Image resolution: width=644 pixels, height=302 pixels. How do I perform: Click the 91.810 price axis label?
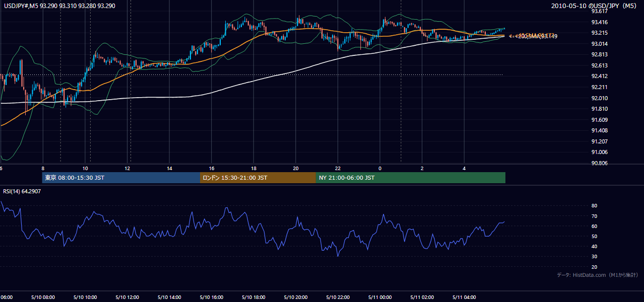click(600, 109)
